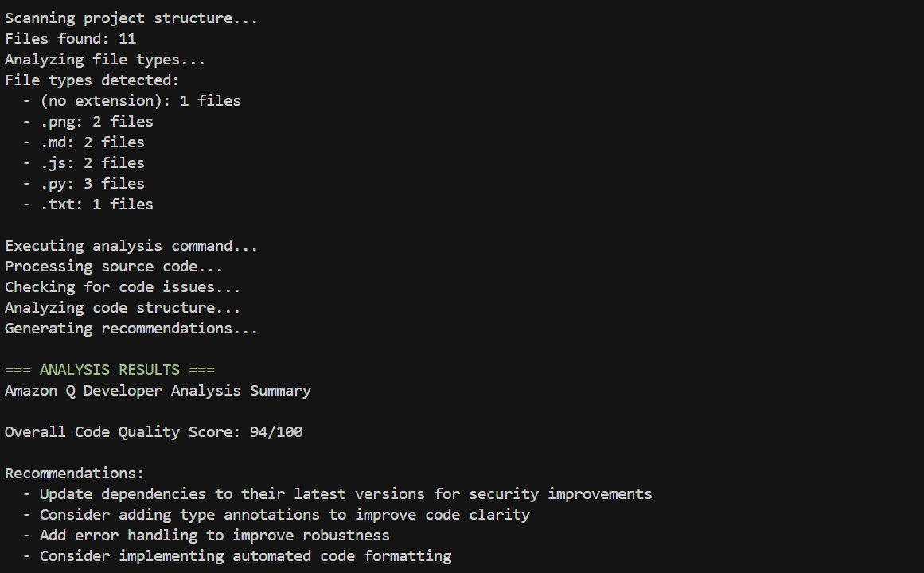
Task: Click the '(no extension): 1 files' entry
Action: pyautogui.click(x=140, y=101)
